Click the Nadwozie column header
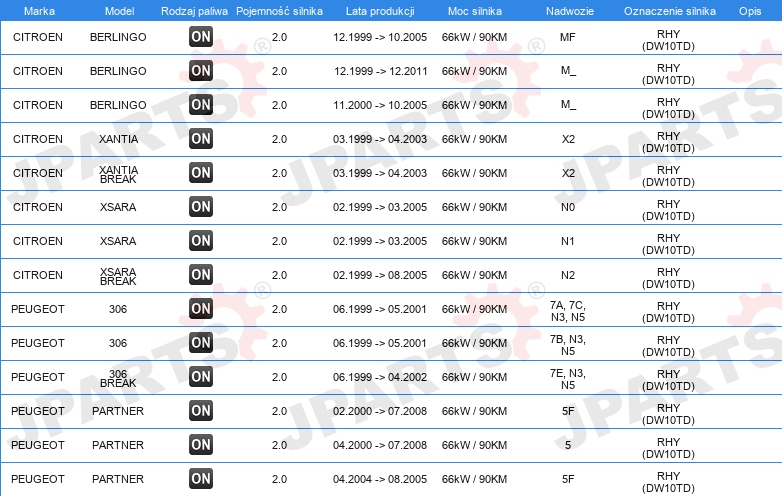The width and height of the screenshot is (782, 496). point(570,11)
